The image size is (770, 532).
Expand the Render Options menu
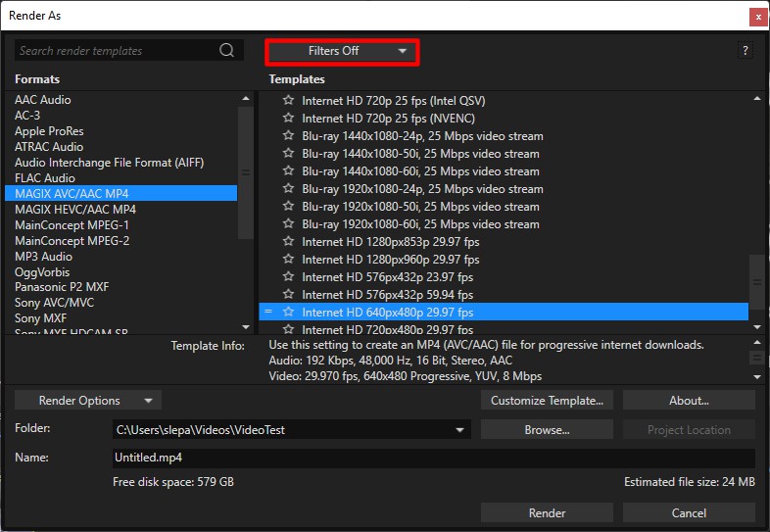(88, 401)
